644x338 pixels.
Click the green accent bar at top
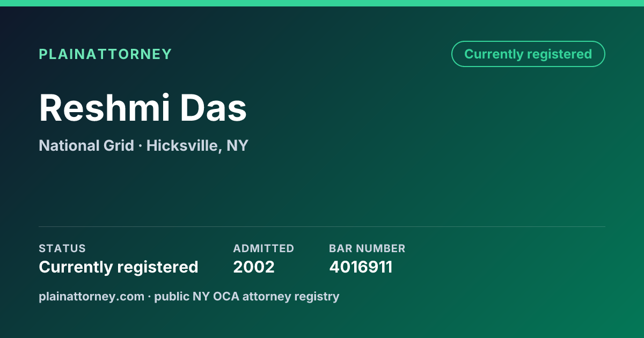(x=322, y=3)
